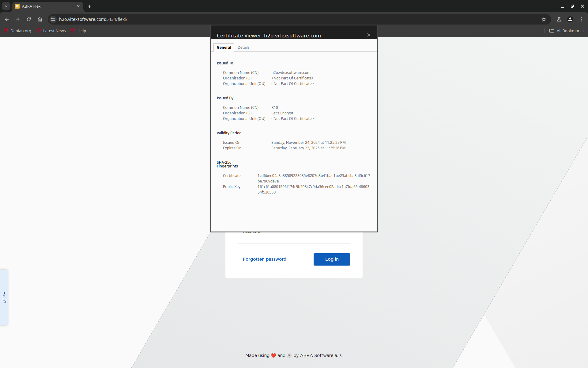
Task: Open Chrome Labs flask icon
Action: (x=559, y=19)
